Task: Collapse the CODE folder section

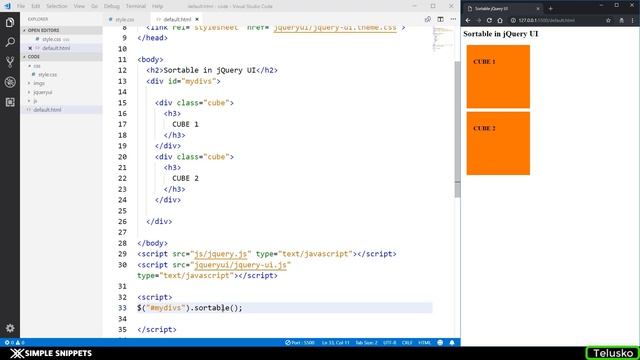Action: click(24, 57)
